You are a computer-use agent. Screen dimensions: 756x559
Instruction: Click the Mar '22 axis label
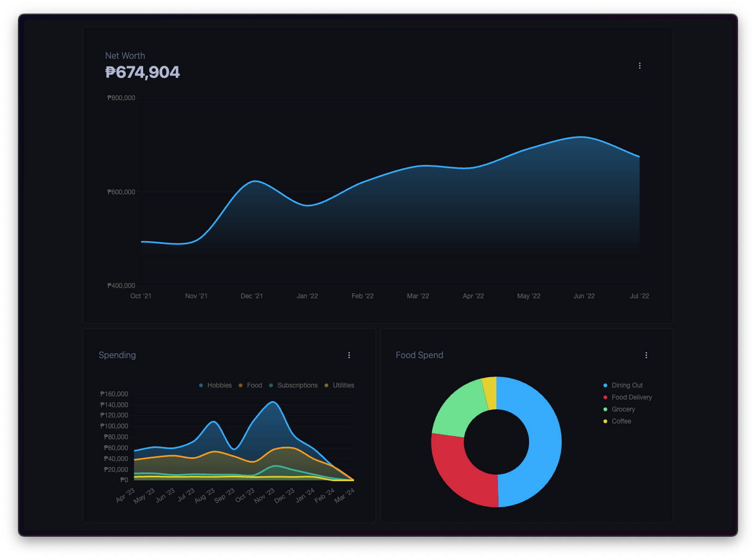(418, 296)
